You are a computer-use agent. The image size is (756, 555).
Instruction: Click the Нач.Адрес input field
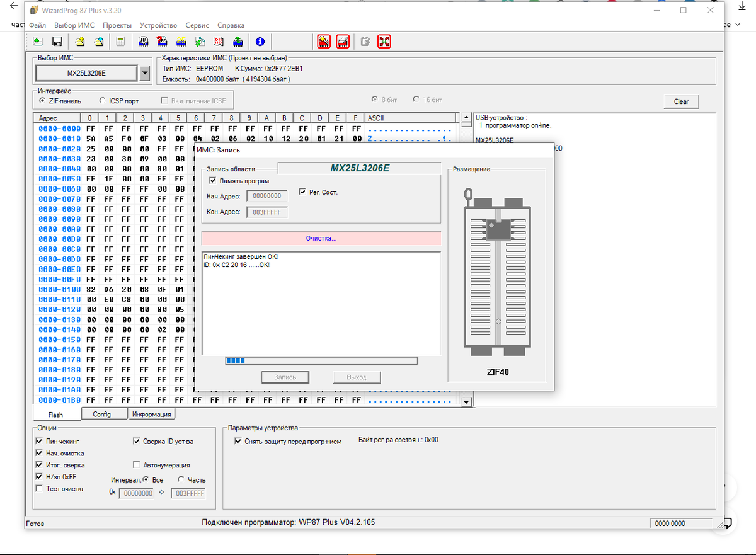(267, 196)
